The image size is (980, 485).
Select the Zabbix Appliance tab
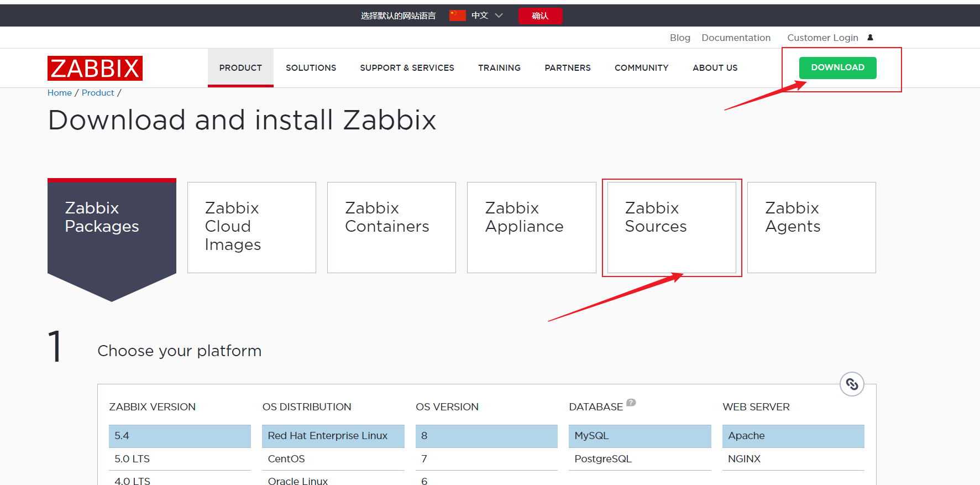click(531, 227)
